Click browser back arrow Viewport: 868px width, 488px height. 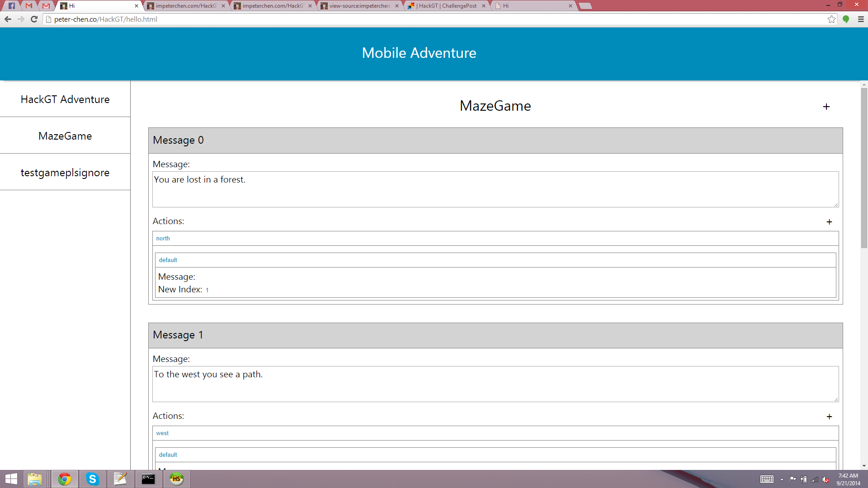tap(8, 19)
